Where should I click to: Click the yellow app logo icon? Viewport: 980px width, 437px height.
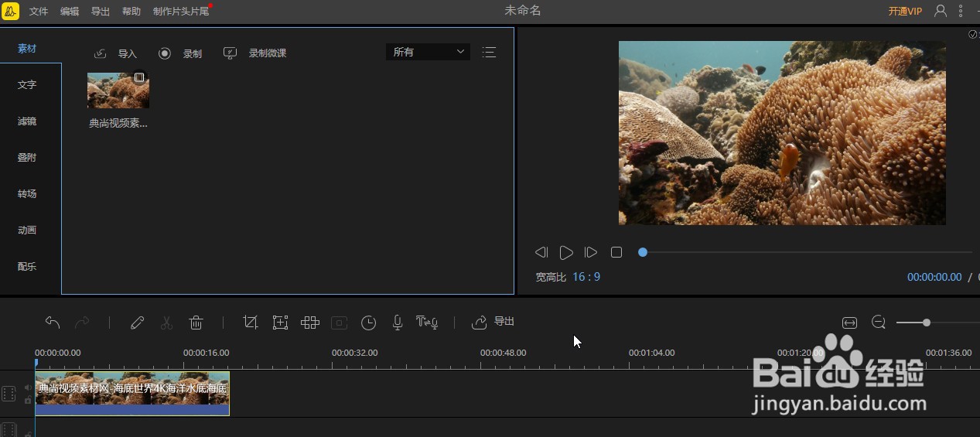tap(12, 11)
